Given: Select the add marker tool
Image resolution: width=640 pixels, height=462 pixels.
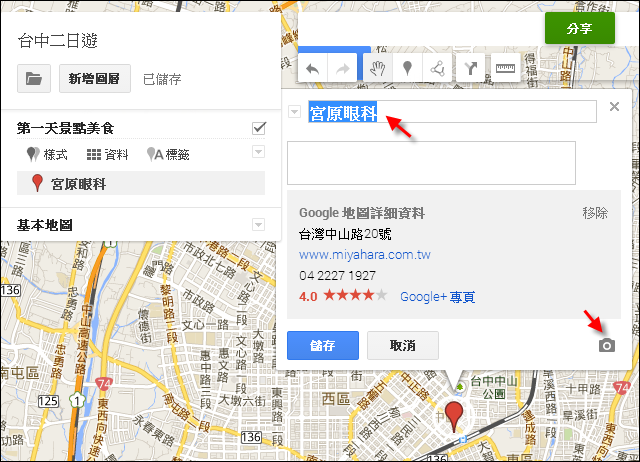Looking at the screenshot, I should pos(407,69).
